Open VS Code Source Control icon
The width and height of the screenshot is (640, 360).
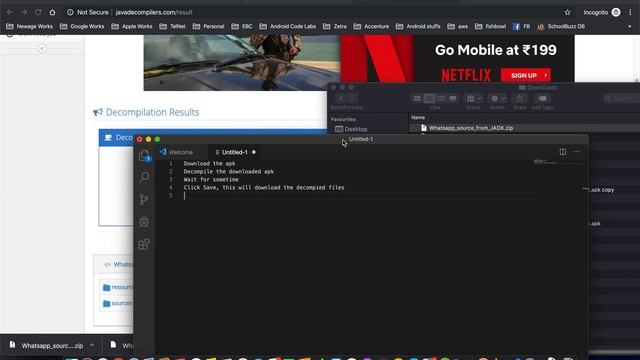tap(144, 200)
